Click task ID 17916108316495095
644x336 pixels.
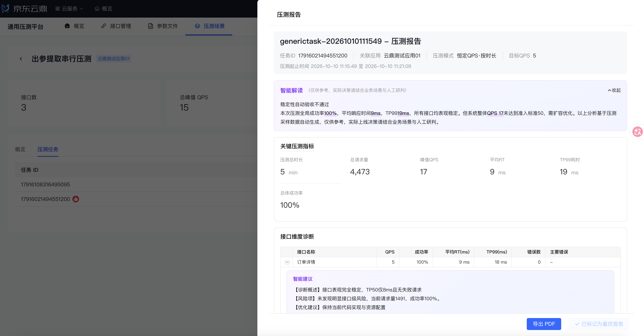coord(45,184)
